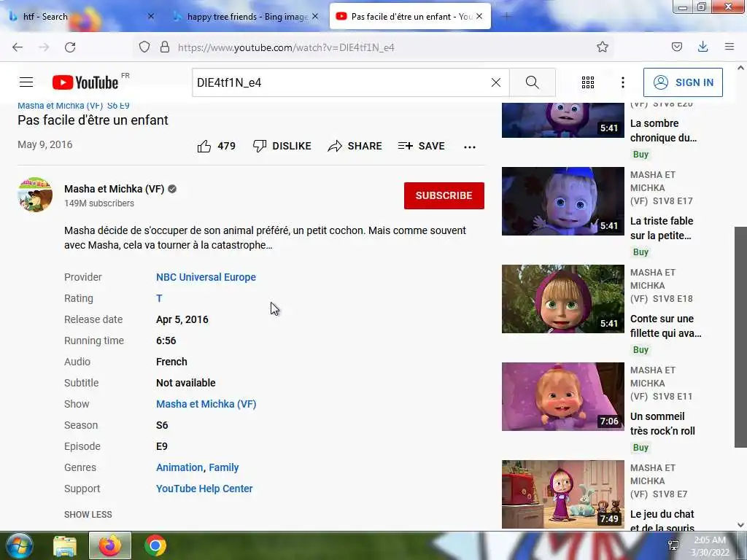The width and height of the screenshot is (747, 560).
Task: Collapse description with SHOW LESS
Action: pos(88,515)
